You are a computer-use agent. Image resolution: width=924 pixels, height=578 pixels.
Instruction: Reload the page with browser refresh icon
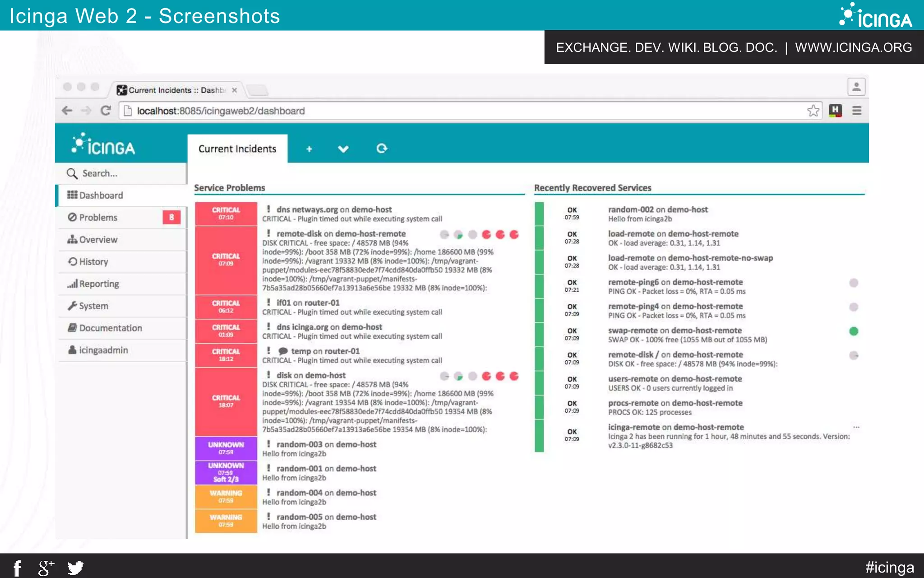(x=106, y=111)
